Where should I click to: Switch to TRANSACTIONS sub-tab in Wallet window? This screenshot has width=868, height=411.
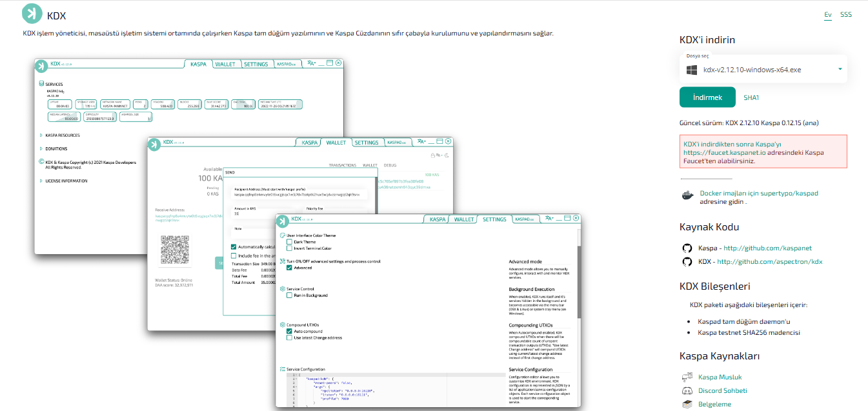[x=343, y=166]
